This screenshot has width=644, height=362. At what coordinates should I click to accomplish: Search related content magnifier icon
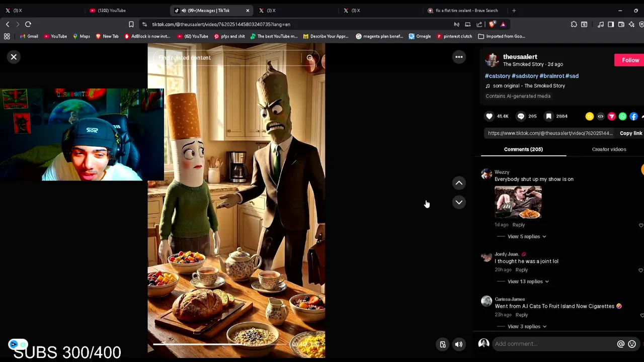[310, 58]
